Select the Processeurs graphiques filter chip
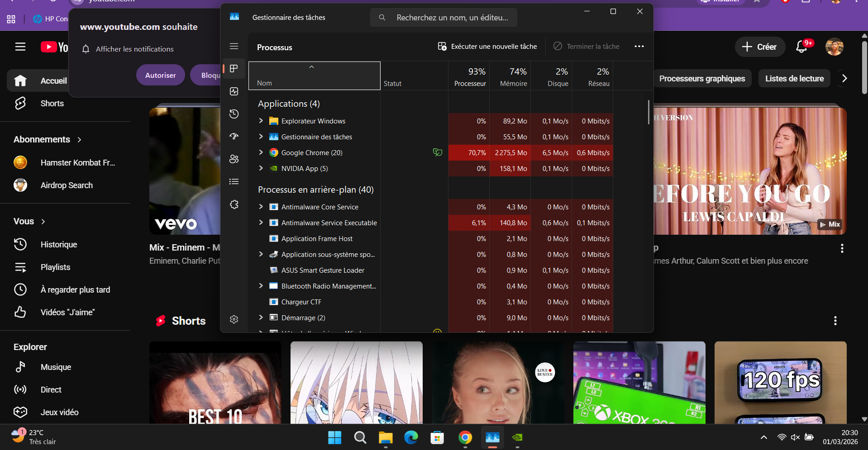 tap(701, 79)
